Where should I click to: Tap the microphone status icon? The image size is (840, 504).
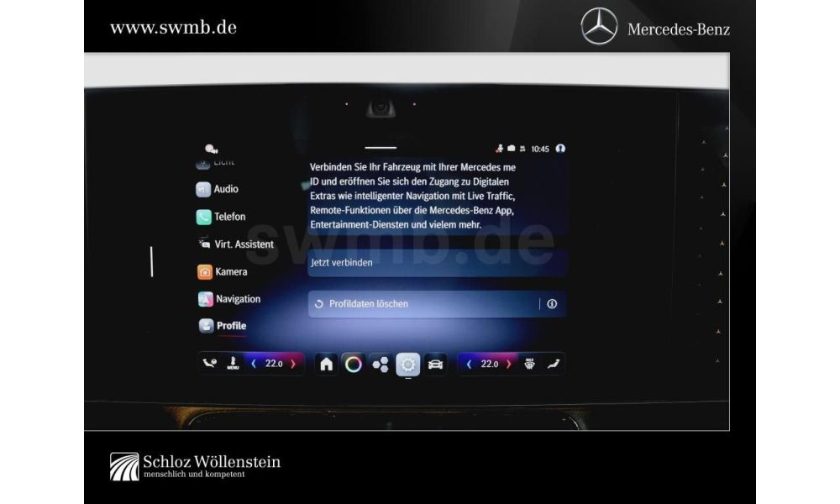tap(499, 149)
